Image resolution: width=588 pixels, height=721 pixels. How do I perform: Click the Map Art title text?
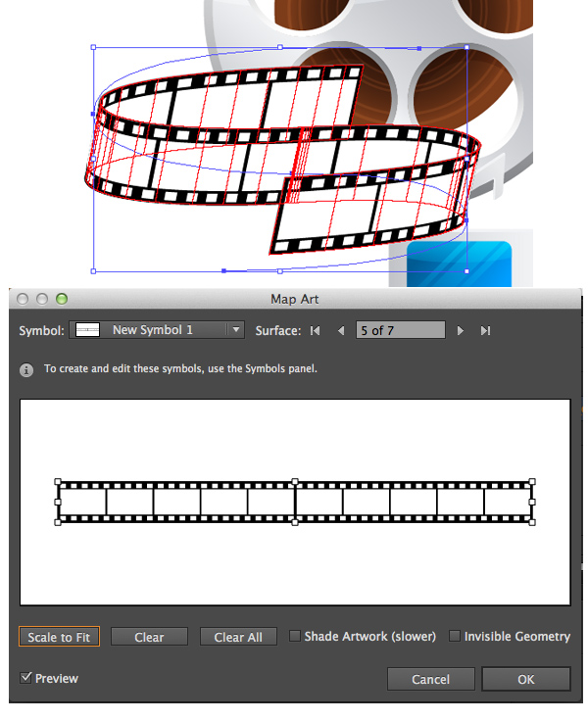(x=294, y=299)
